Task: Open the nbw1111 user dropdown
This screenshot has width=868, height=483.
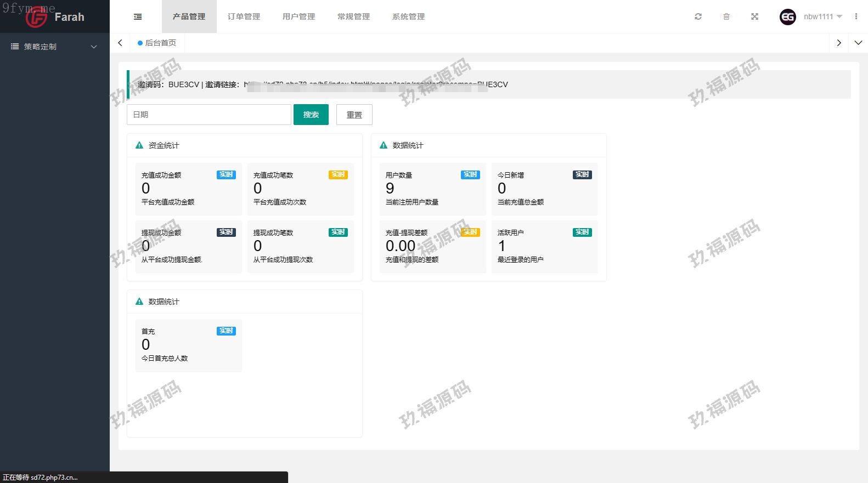Action: pyautogui.click(x=822, y=16)
